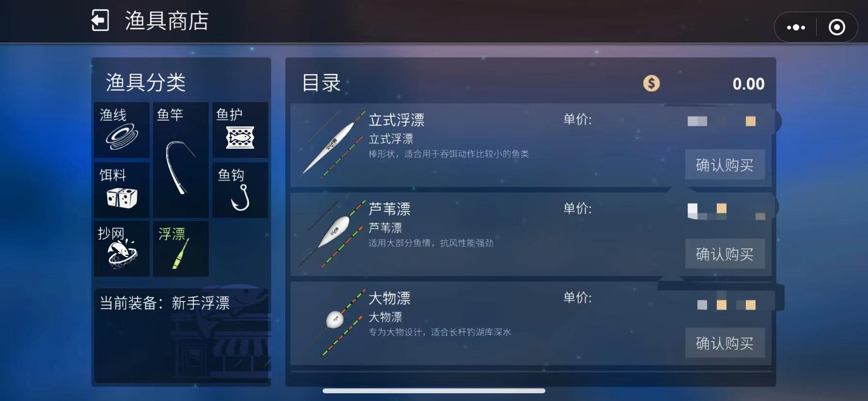Click the 立式浮漂 float thumbnail image

pos(332,144)
